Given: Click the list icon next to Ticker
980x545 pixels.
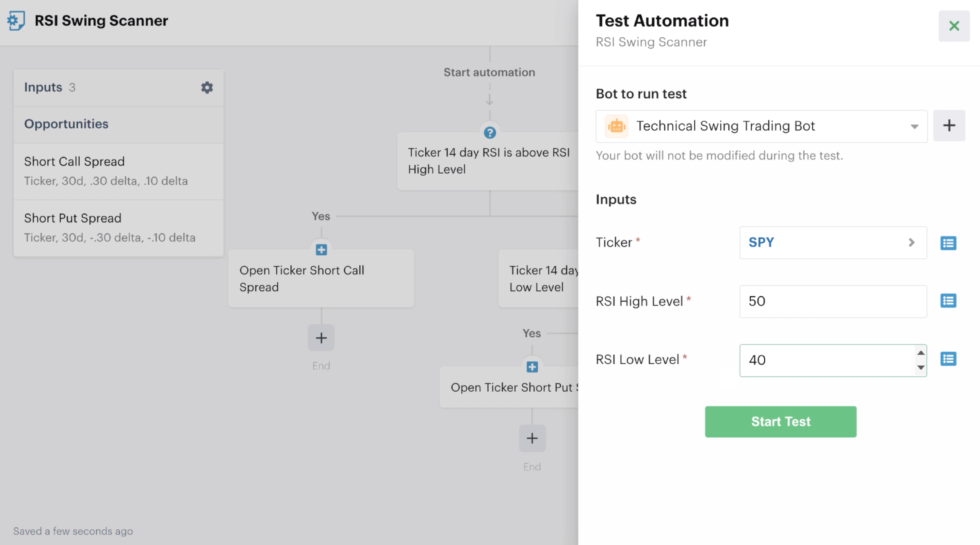Looking at the screenshot, I should click(x=948, y=243).
